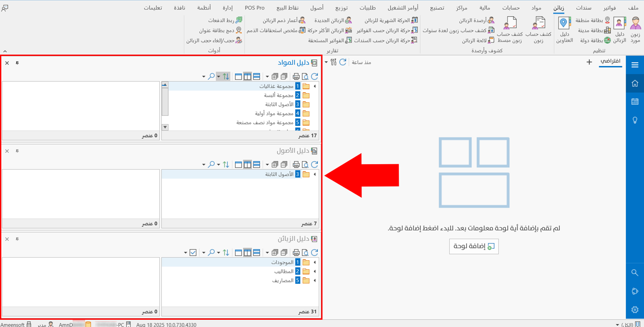
Task: Open sort dropdown arrow in دليل المواد
Action: [x=218, y=77]
